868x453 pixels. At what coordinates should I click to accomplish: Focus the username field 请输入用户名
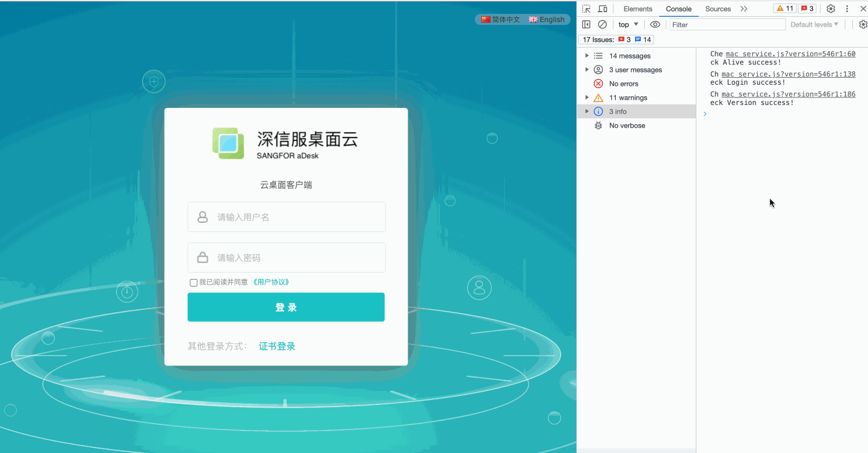[x=286, y=217]
